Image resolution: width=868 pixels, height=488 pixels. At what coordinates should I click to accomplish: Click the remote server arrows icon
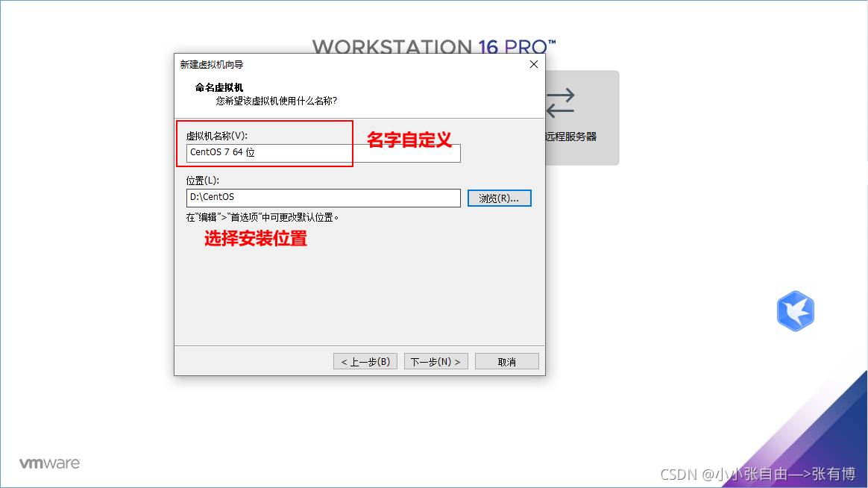pyautogui.click(x=560, y=103)
